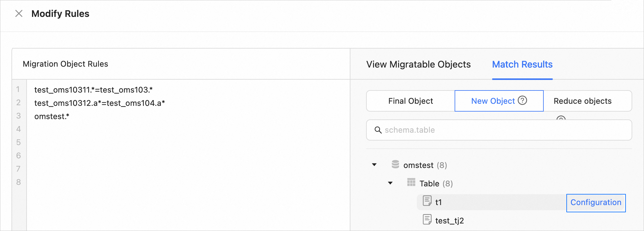Click the Table grid icon
Viewport: 644px width, 231px height.
pyautogui.click(x=411, y=182)
